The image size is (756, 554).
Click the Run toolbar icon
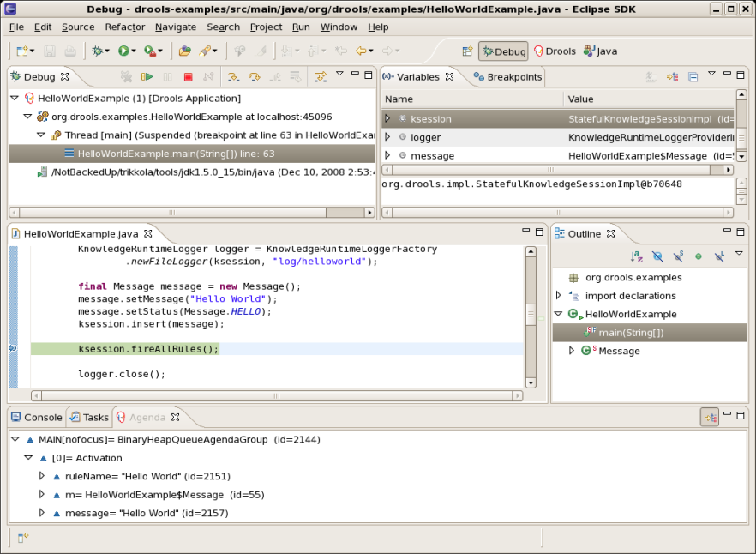click(124, 51)
